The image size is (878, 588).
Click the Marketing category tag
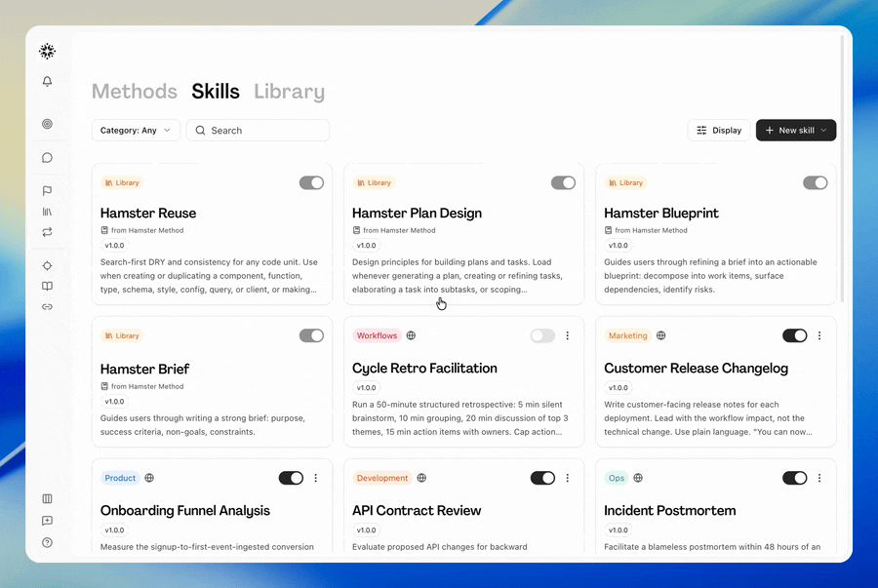(x=627, y=335)
